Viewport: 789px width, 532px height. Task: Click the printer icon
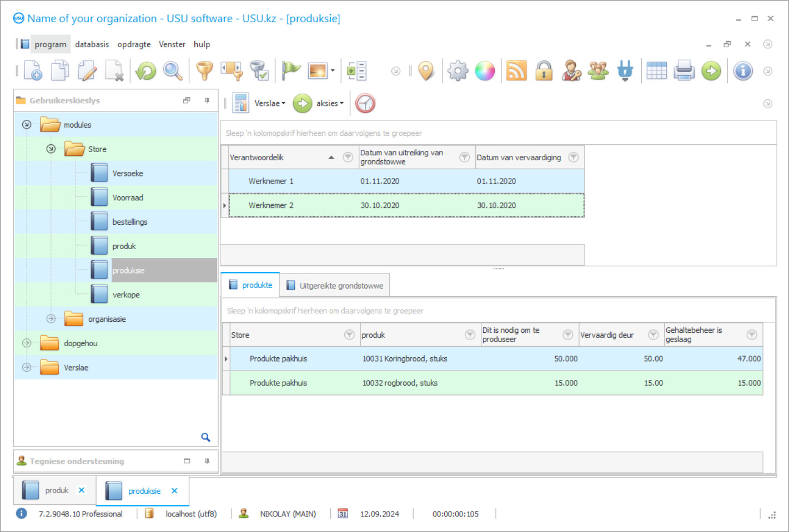click(684, 71)
